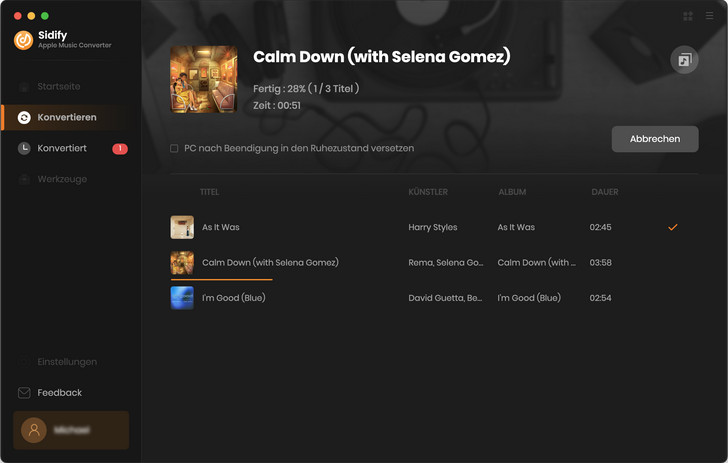The image size is (728, 463).
Task: Click the Werkzeuge toolbox icon
Action: [24, 179]
